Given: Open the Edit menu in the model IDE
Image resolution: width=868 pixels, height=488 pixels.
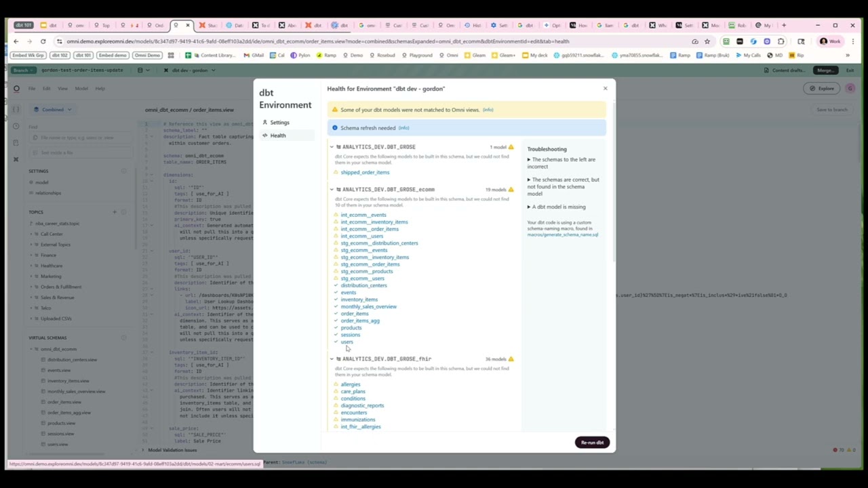Looking at the screenshot, I should coord(47,89).
